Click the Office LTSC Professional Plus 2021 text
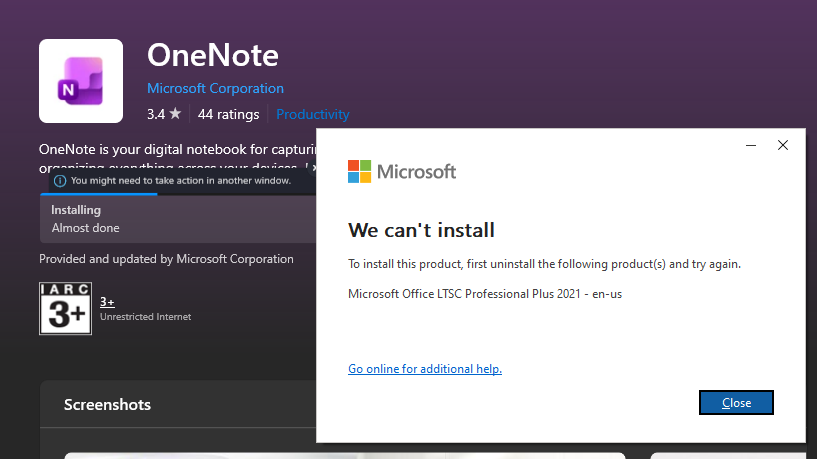The image size is (817, 459). click(485, 294)
